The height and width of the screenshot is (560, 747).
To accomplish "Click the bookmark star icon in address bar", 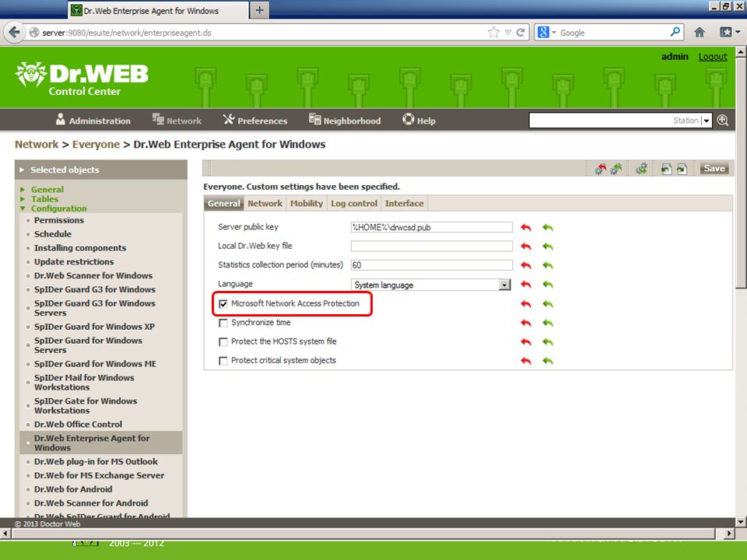I will tap(493, 33).
